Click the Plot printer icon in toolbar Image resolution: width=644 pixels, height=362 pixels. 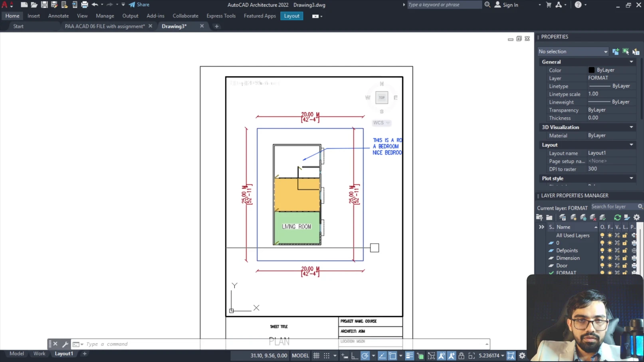pyautogui.click(x=85, y=5)
